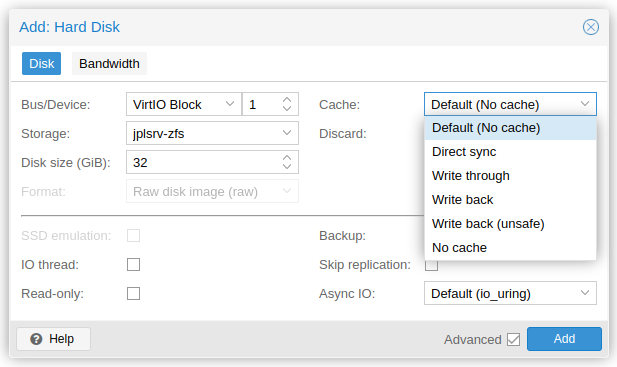The width and height of the screenshot is (617, 367).
Task: Decrease disk size with the down arrow
Action: [x=287, y=166]
